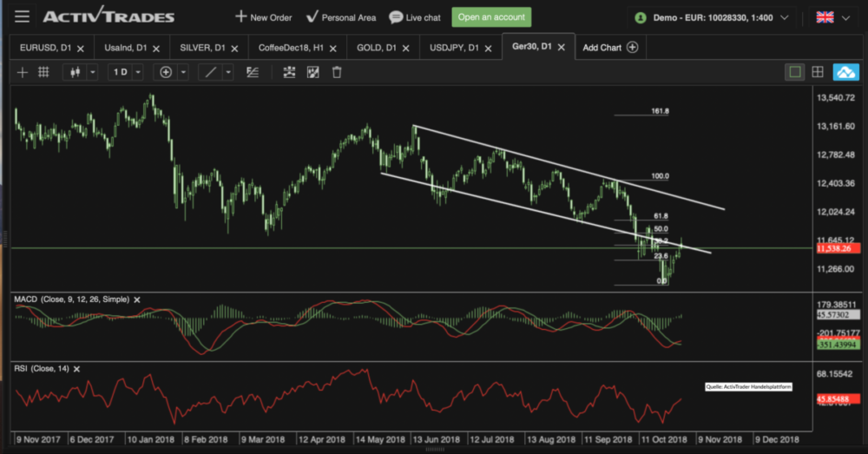Screen dimensions: 868x454
Task: Select the crosshair cursor tool
Action: tap(23, 73)
